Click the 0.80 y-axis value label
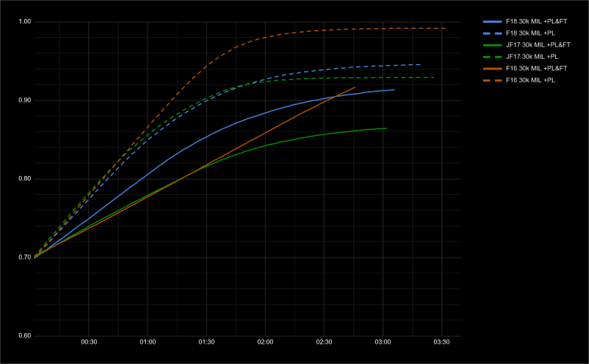Viewport: 589px width, 364px height. [25, 179]
